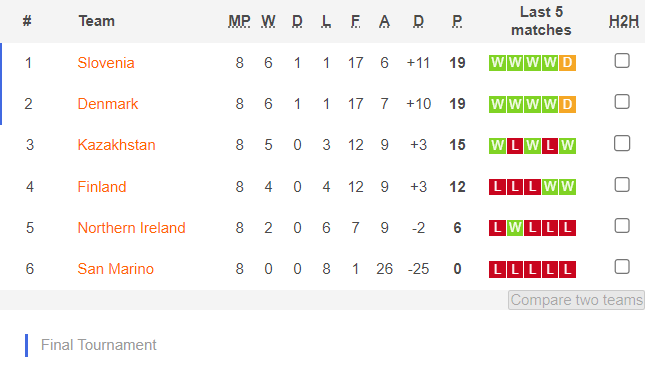The height and width of the screenshot is (372, 653).
Task: Click Kazakhstan's first red L result badge
Action: pyautogui.click(x=515, y=145)
